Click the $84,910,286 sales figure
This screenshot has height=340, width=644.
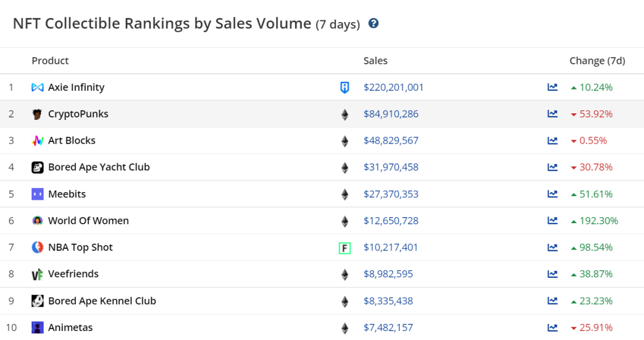[391, 114]
